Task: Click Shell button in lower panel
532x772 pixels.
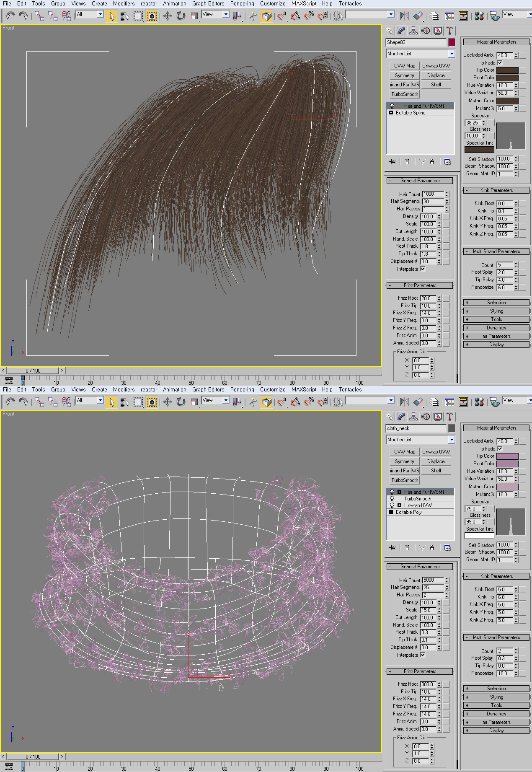Action: 436,471
